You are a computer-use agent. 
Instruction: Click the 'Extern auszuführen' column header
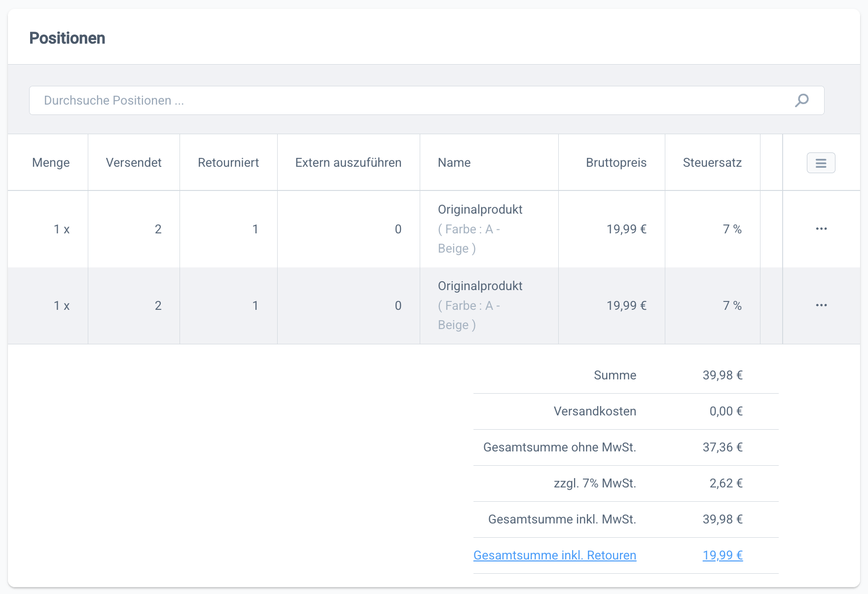pos(348,163)
